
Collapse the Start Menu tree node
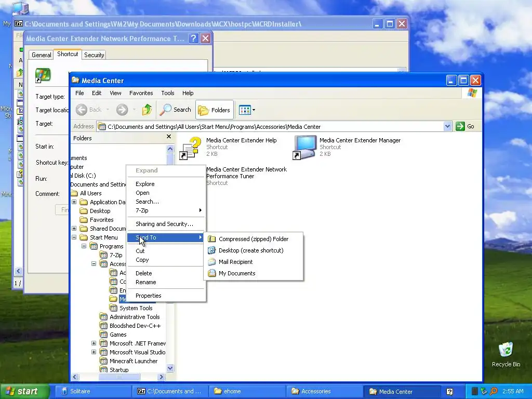(74, 237)
